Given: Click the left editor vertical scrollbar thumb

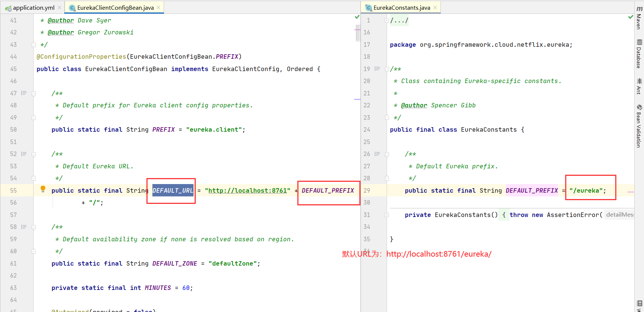Looking at the screenshot, I should point(358,33).
